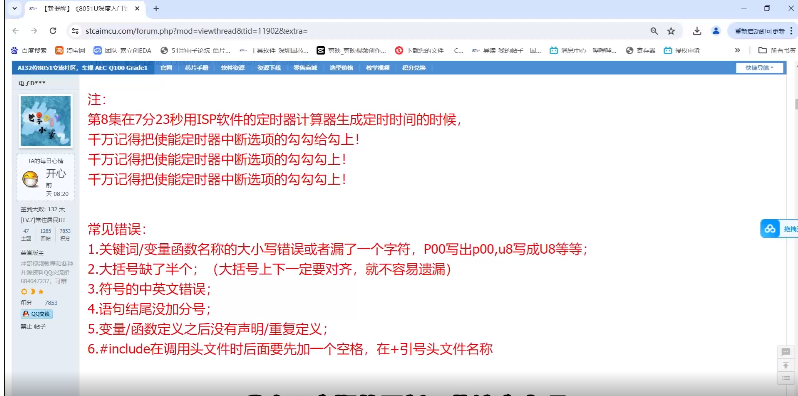Viewport: 798px width, 396px height.
Task: Click the author username above avatar
Action: [32, 82]
